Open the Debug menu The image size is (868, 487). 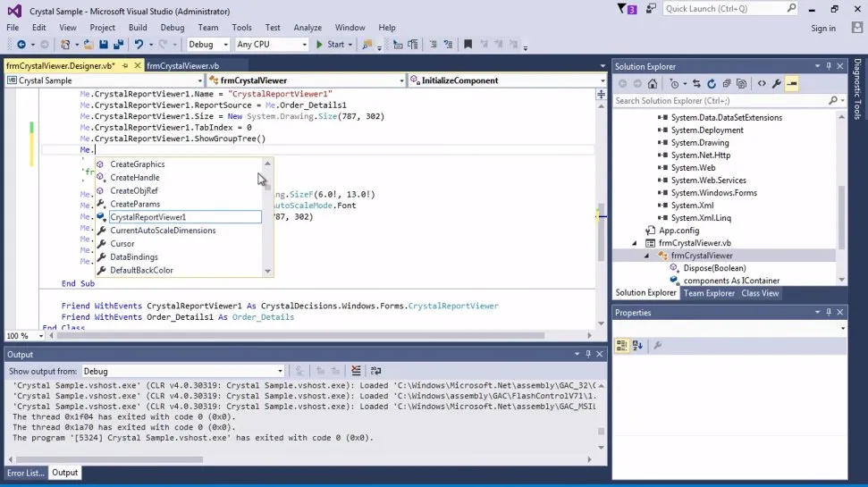pos(172,28)
